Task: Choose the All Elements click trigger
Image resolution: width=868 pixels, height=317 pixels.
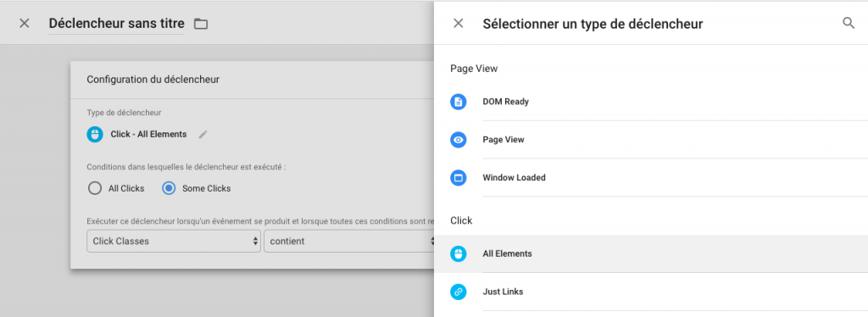Action: (x=651, y=254)
